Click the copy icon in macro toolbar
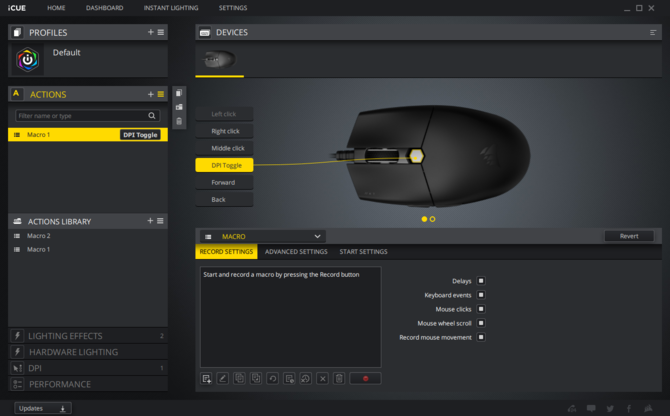The height and width of the screenshot is (416, 670). pos(239,378)
